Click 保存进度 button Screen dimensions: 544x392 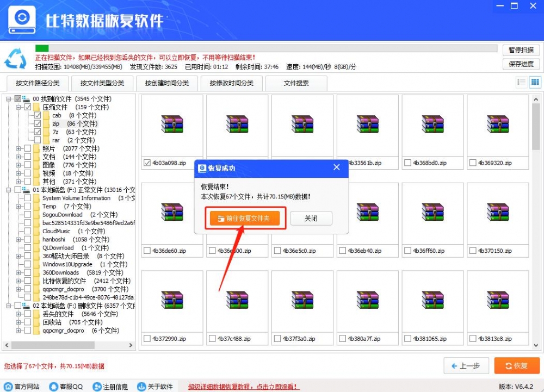pos(521,64)
